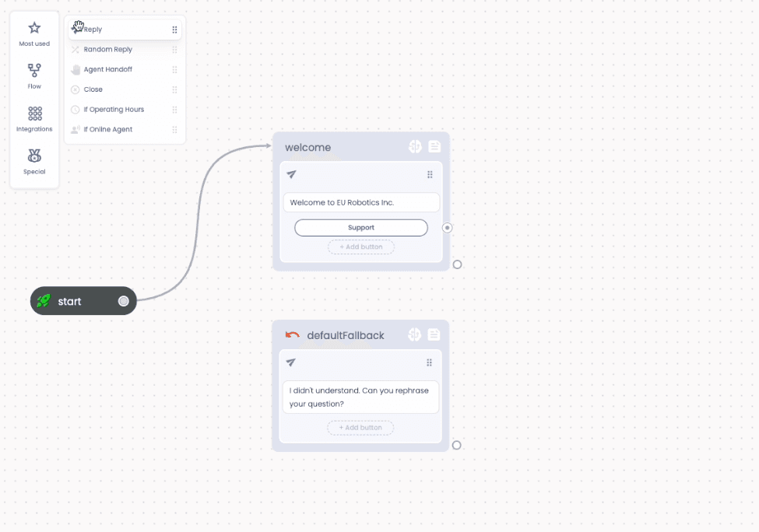Image resolution: width=759 pixels, height=532 pixels.
Task: Select the Close block item
Action: pyautogui.click(x=125, y=89)
